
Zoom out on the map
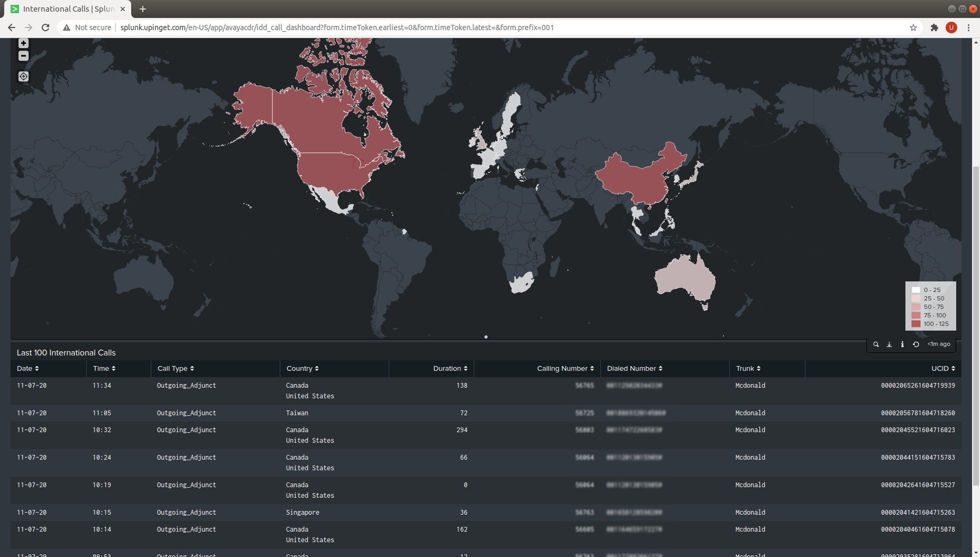[x=23, y=56]
